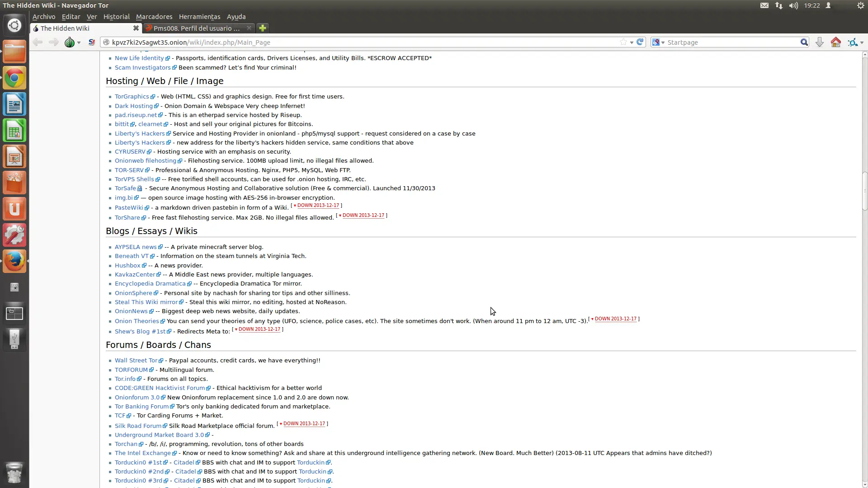Open System Settings wrench icon

[x=14, y=235]
